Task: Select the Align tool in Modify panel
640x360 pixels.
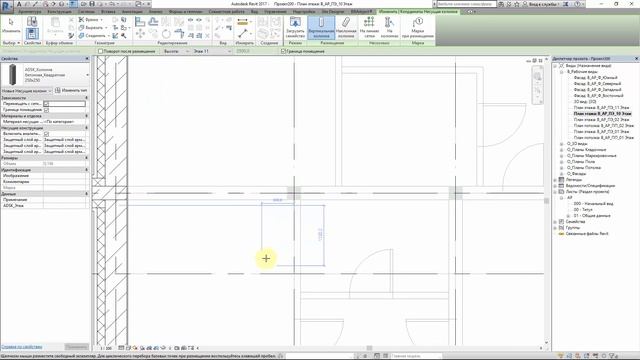Action: [140, 21]
